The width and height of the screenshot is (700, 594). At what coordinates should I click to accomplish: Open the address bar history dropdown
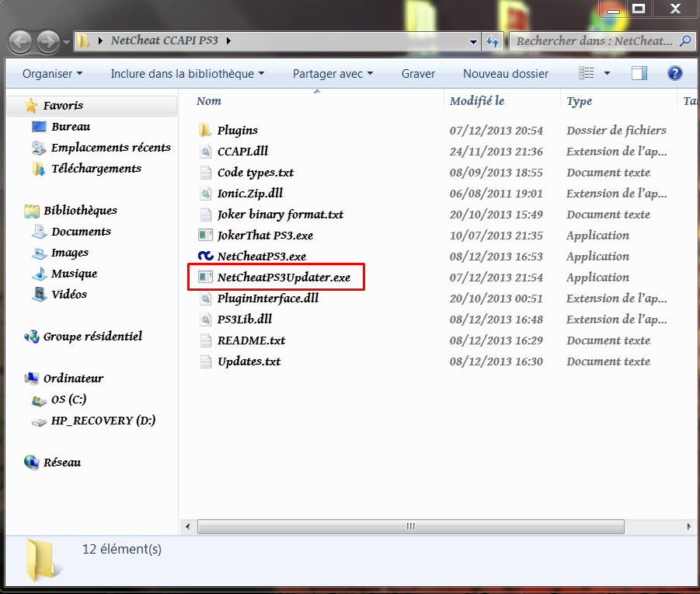473,42
